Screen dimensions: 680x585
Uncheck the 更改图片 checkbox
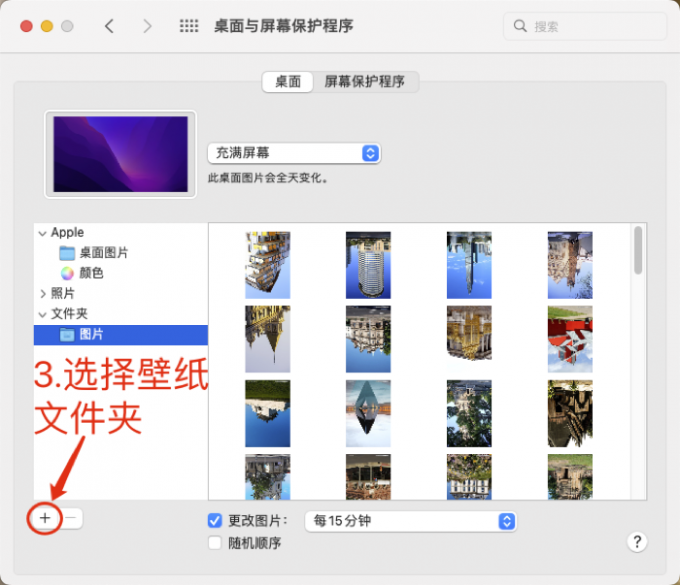[215, 520]
